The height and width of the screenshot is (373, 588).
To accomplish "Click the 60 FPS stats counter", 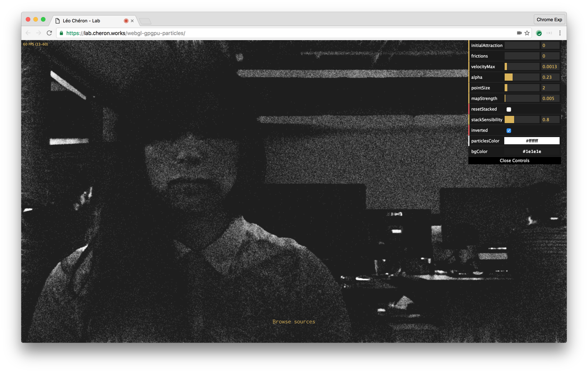I will click(x=35, y=44).
